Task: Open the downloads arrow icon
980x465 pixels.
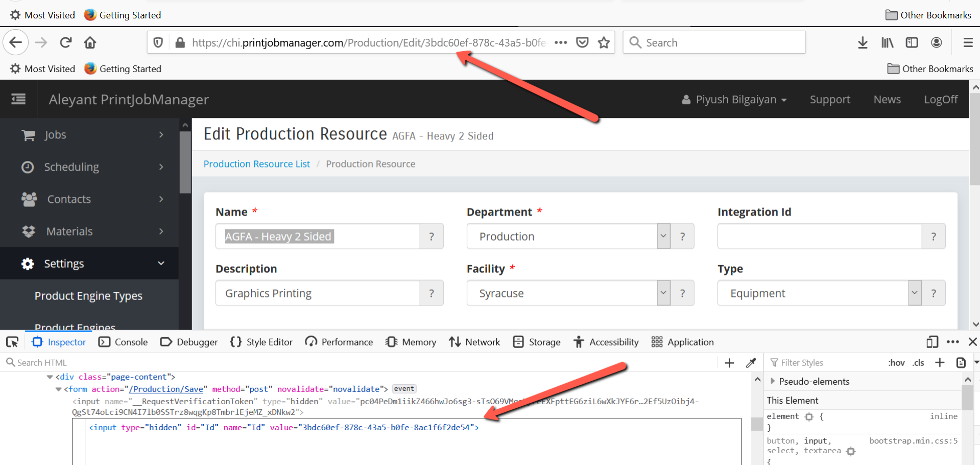Action: coord(863,42)
